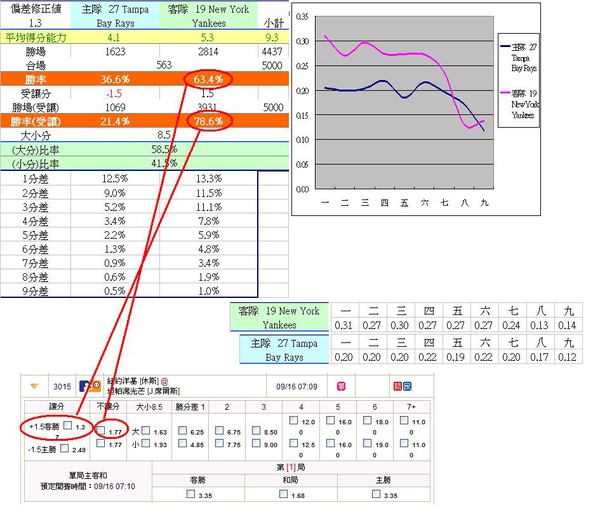This screenshot has height=505, width=600.
Task: Click the 不讓分 column header
Action: [x=108, y=407]
